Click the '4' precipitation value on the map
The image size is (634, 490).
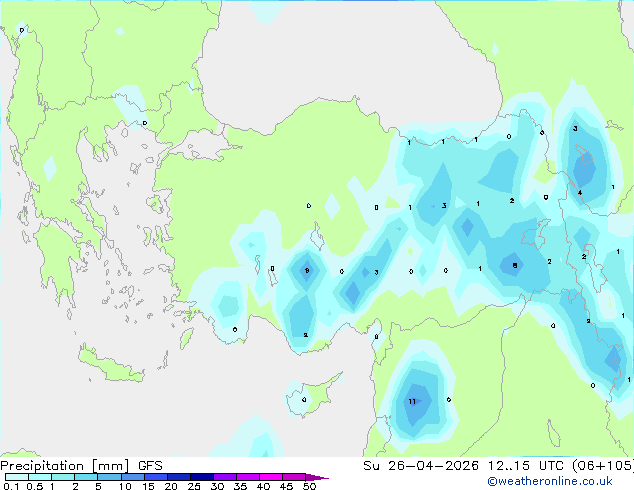pos(580,192)
